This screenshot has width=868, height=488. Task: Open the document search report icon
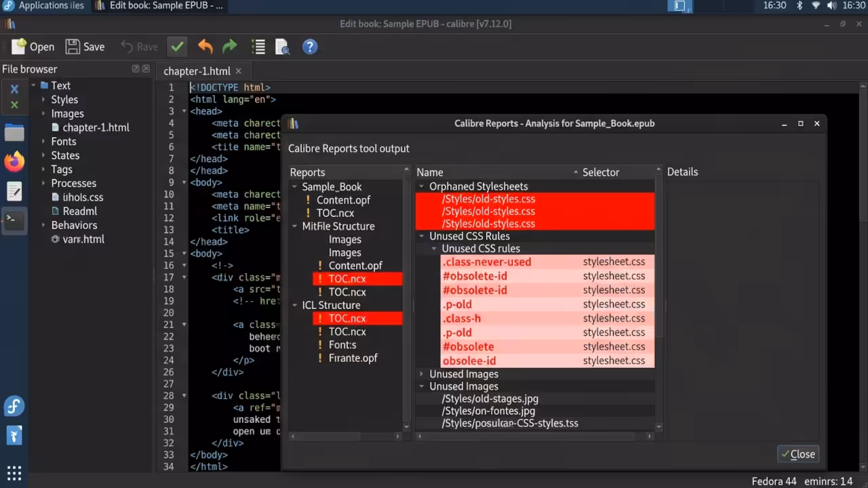[x=283, y=47]
